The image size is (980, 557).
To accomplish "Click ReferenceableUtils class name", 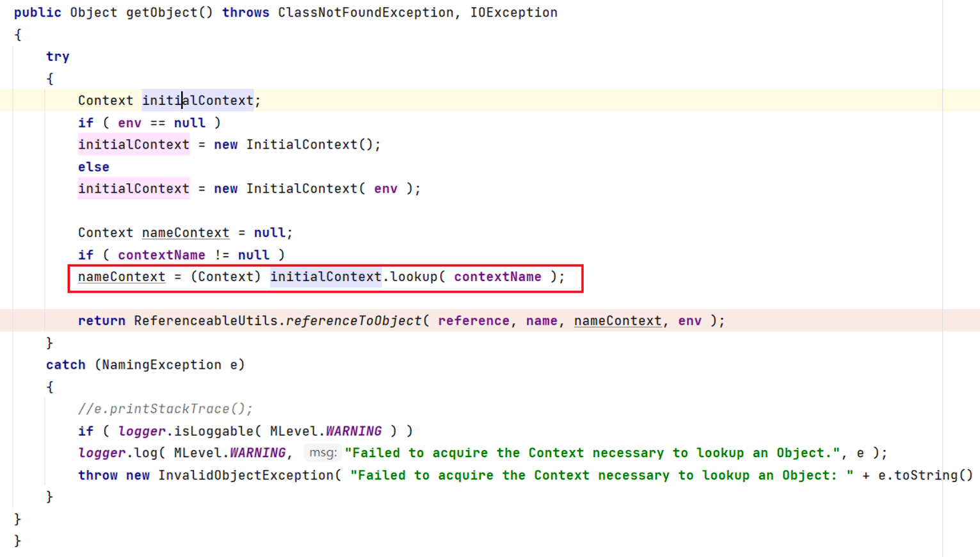I will click(206, 321).
